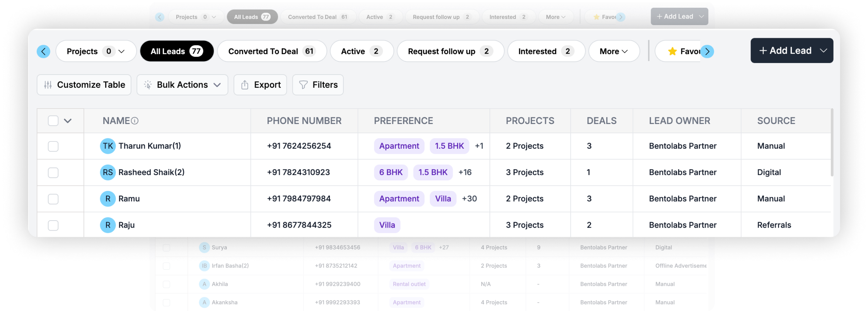
Task: Click the 6 BHK tag in Rasheed Shaik row
Action: coord(391,172)
